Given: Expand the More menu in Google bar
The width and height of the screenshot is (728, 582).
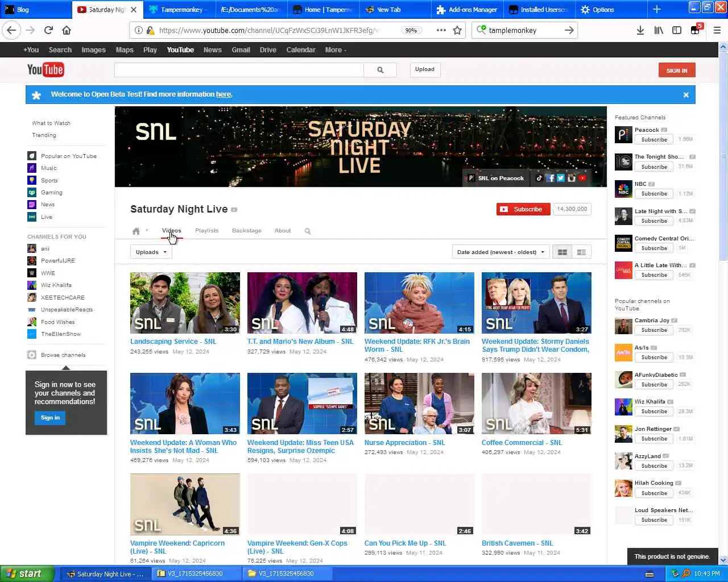Looking at the screenshot, I should 336,50.
